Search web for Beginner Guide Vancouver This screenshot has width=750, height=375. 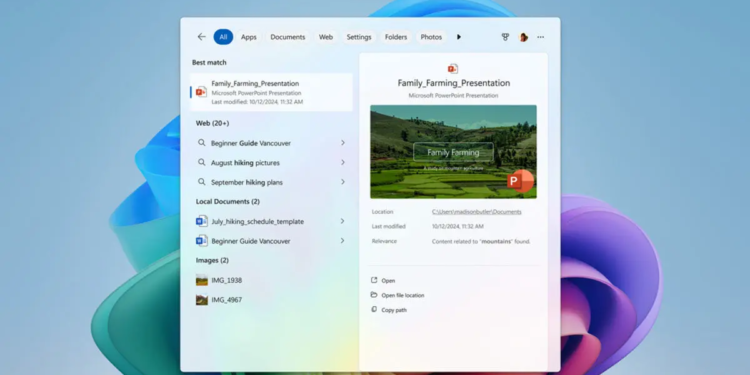(x=251, y=143)
